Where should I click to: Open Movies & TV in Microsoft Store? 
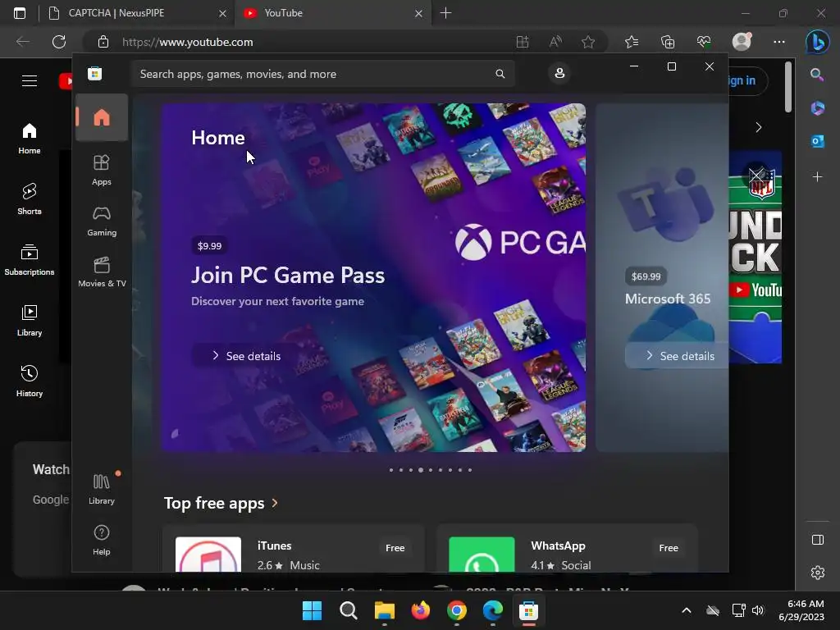coord(102,272)
